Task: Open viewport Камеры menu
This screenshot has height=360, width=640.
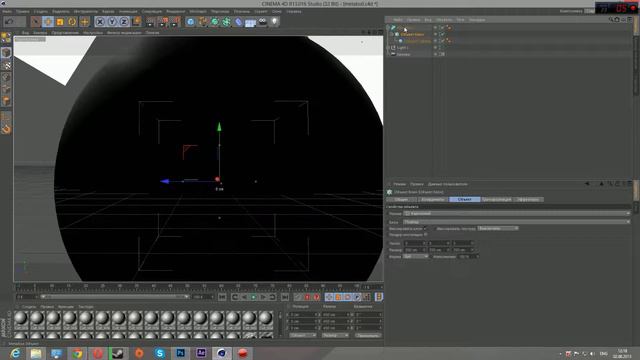Action: [40, 32]
